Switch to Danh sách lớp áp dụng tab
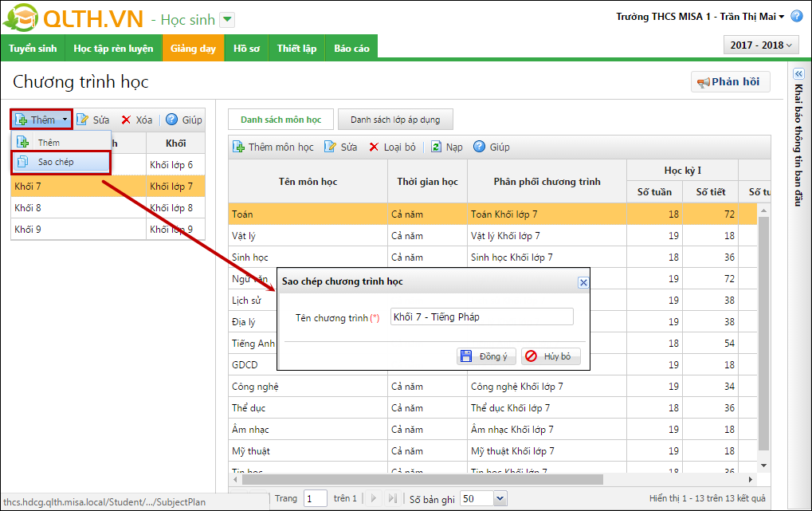 tap(394, 120)
